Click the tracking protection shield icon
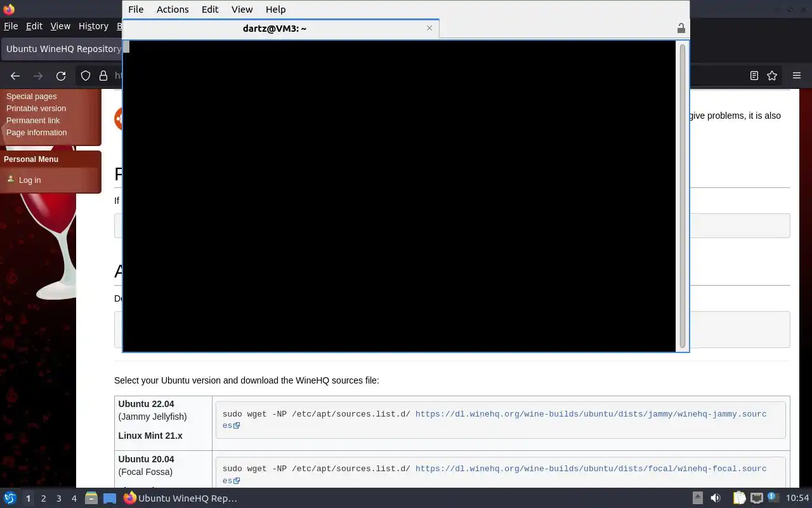This screenshot has width=812, height=508. click(86, 76)
